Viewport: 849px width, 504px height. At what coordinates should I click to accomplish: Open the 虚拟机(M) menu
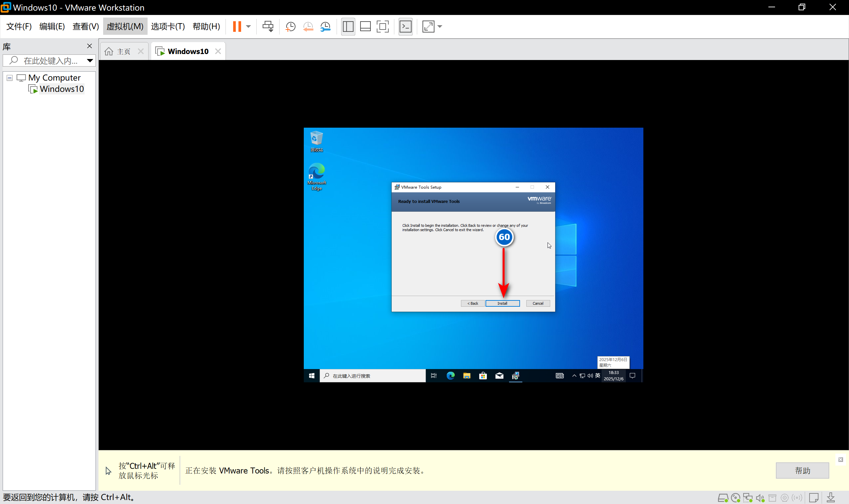coord(125,27)
